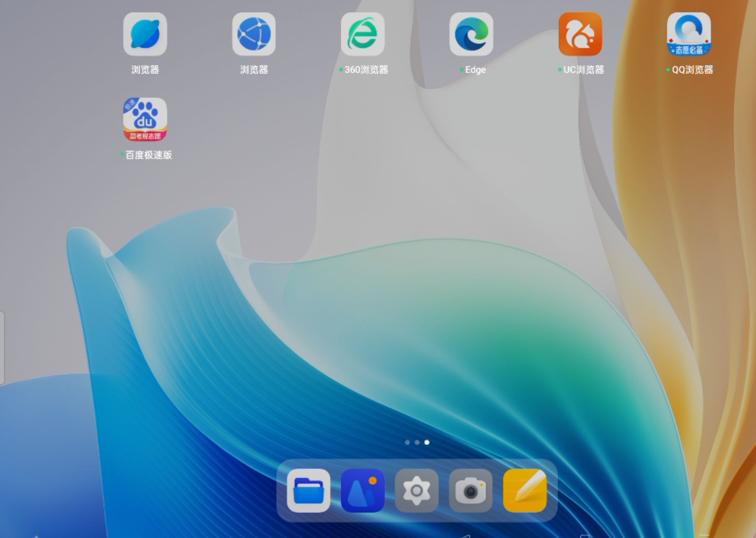Screen dimensions: 756x538
Task: Open the browser with blue planet icon
Action: 145,34
